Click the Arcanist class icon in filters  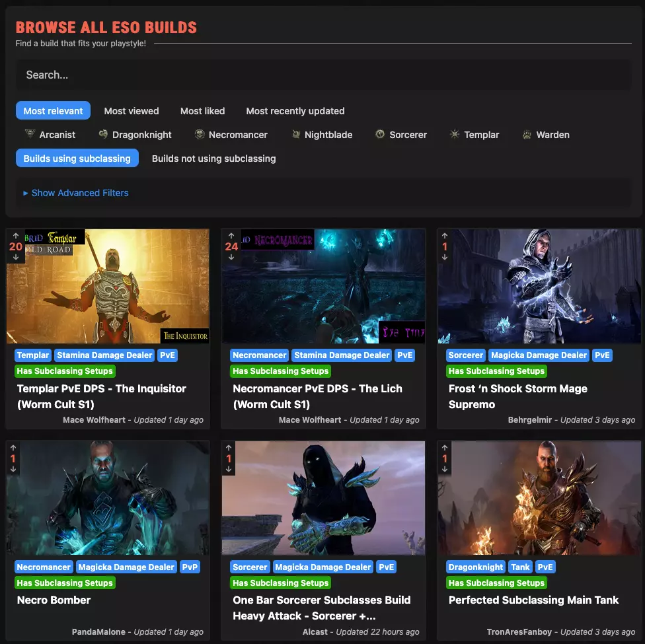pos(30,134)
